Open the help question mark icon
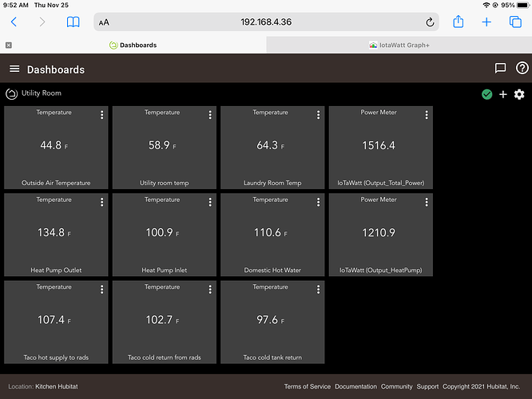The height and width of the screenshot is (399, 532). 522,68
